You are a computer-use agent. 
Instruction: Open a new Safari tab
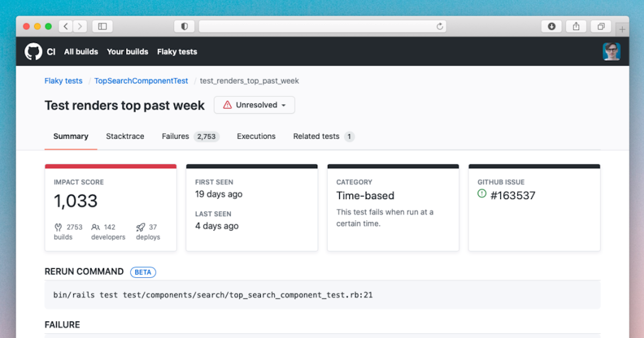tap(623, 29)
